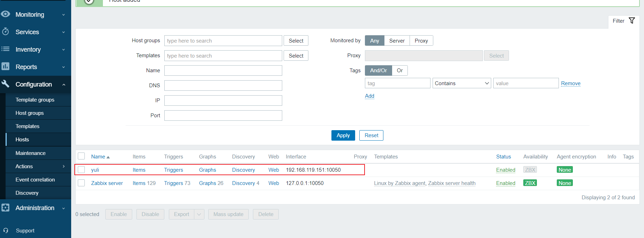Open the Contains tag operator dropdown
644x238 pixels.
pyautogui.click(x=462, y=83)
